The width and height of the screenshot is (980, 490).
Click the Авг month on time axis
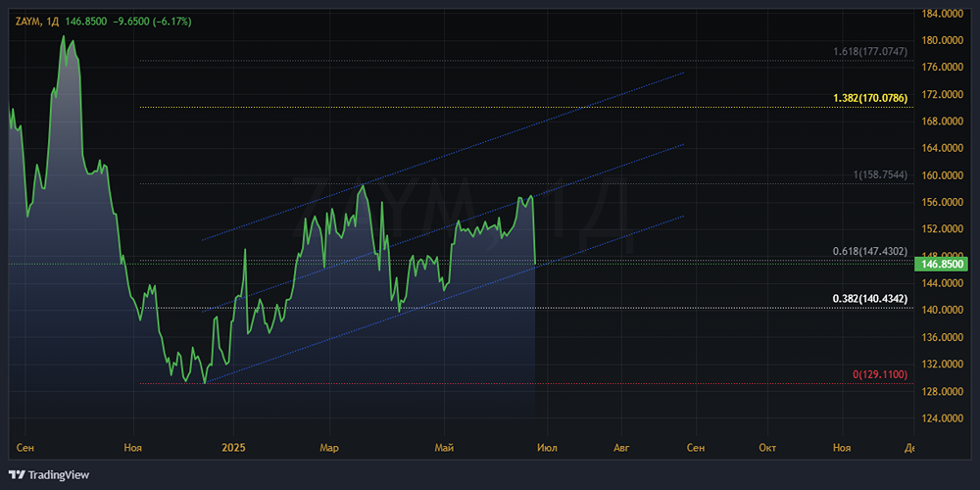pos(619,448)
